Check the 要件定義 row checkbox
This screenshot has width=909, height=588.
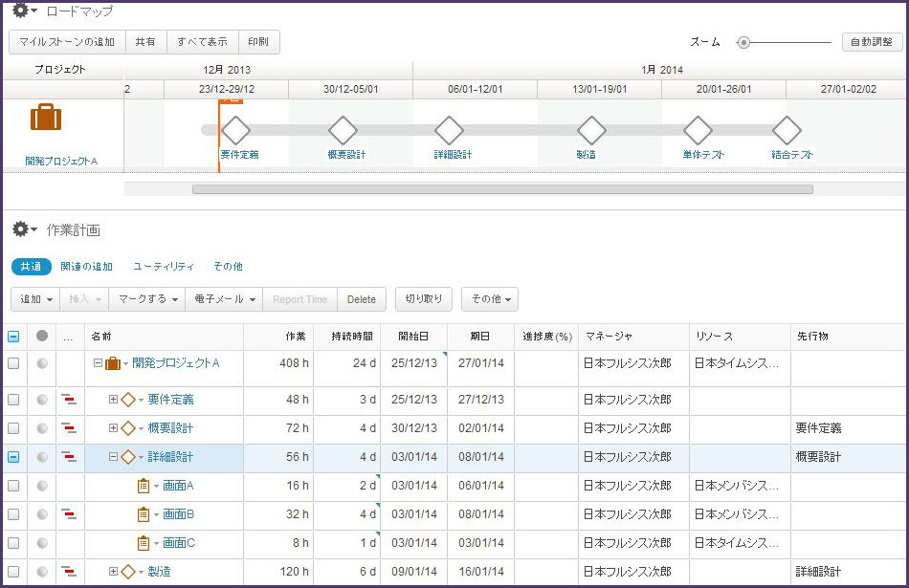[13, 400]
